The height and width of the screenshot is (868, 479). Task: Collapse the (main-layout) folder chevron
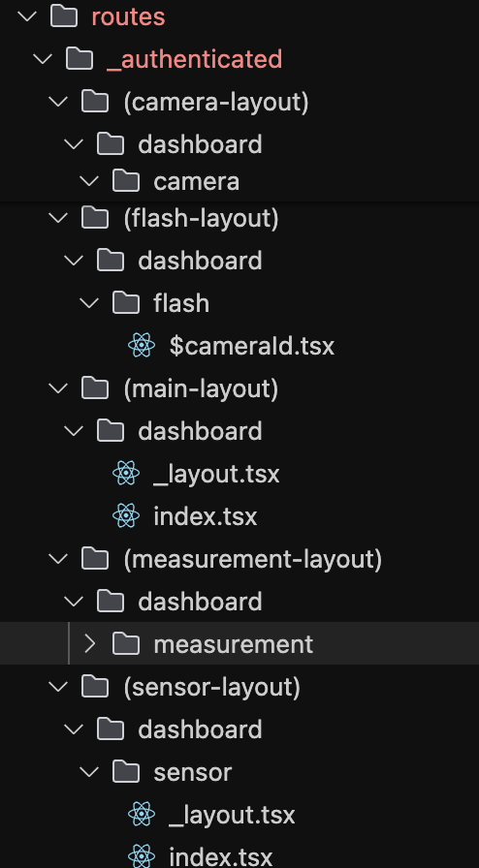tap(58, 388)
